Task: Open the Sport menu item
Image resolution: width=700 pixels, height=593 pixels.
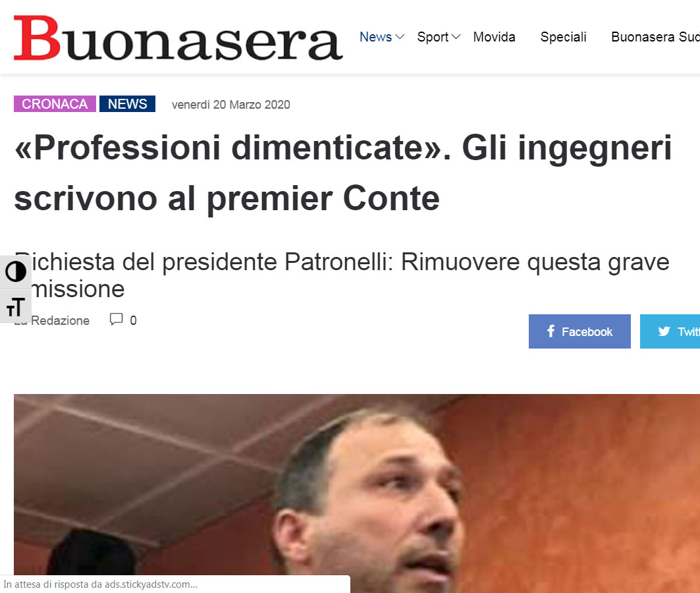Action: click(x=433, y=37)
